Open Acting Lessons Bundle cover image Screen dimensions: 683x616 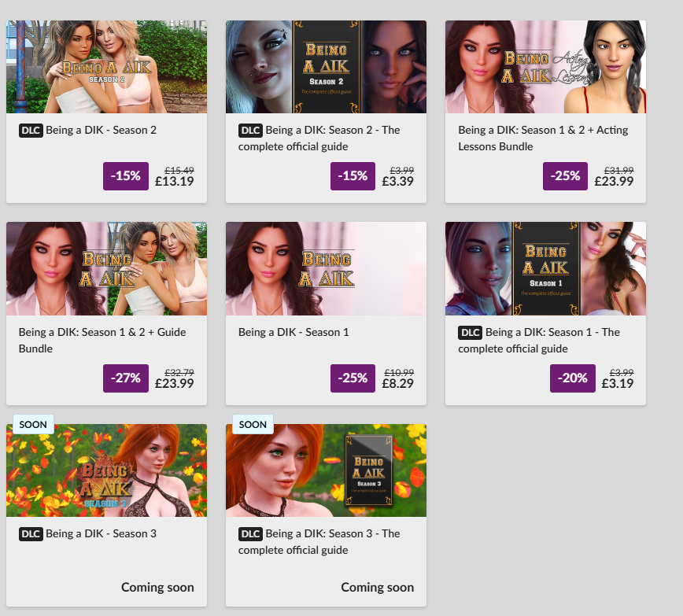point(545,67)
